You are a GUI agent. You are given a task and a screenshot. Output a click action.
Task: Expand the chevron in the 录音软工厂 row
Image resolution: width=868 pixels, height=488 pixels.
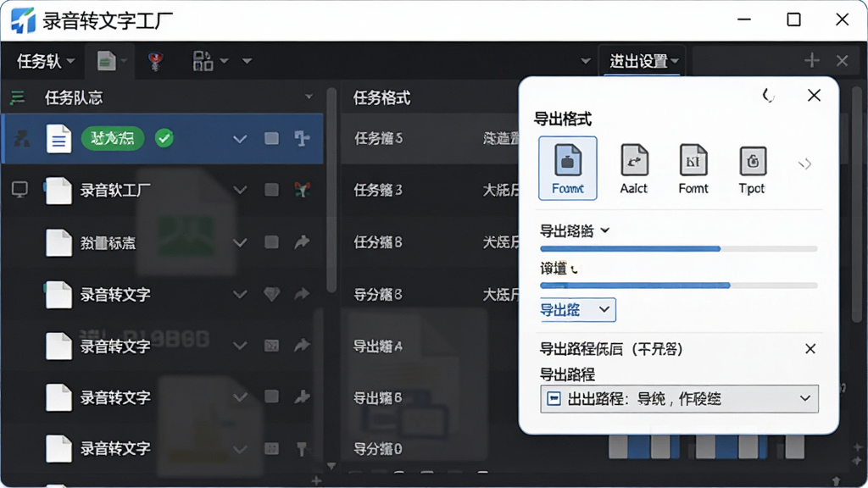[240, 191]
